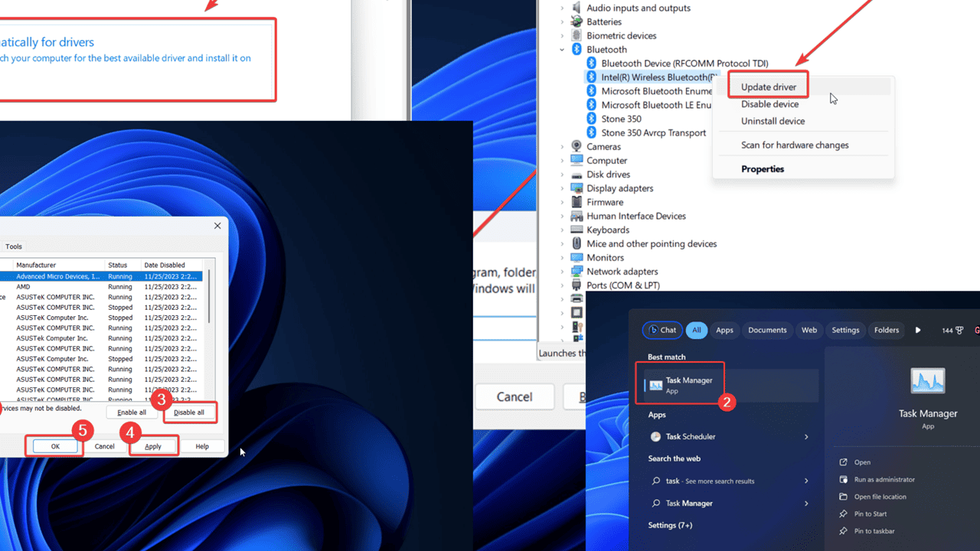This screenshot has height=551, width=980.
Task: Click the Ports (COM & LPT) icon
Action: pyautogui.click(x=576, y=285)
